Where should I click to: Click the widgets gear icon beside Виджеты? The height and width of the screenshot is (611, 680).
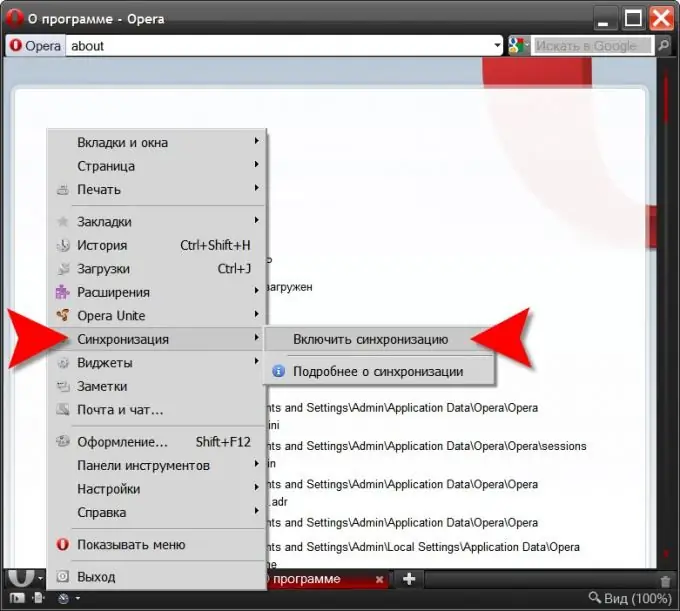tap(63, 363)
